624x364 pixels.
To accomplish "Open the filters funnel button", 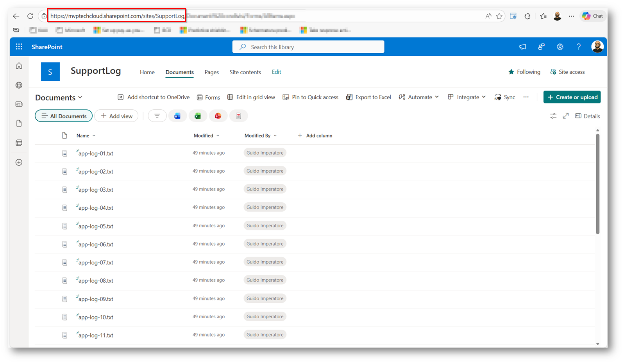I will pyautogui.click(x=157, y=116).
